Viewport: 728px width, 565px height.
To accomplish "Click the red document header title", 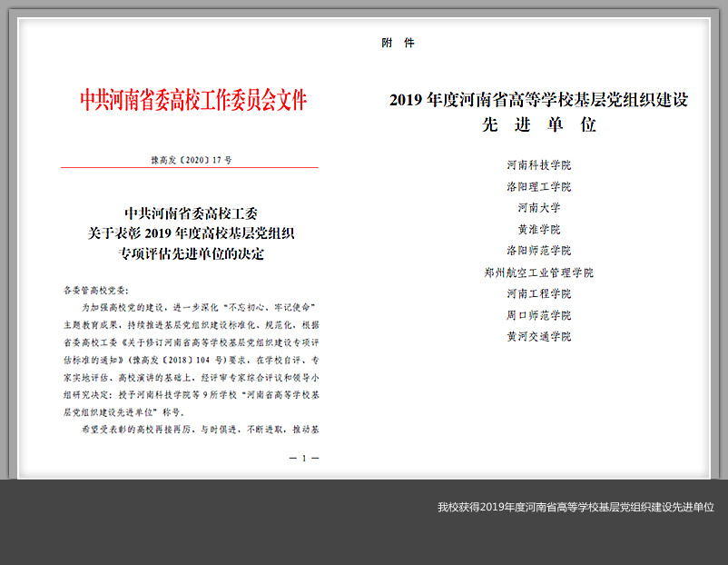I will point(193,100).
